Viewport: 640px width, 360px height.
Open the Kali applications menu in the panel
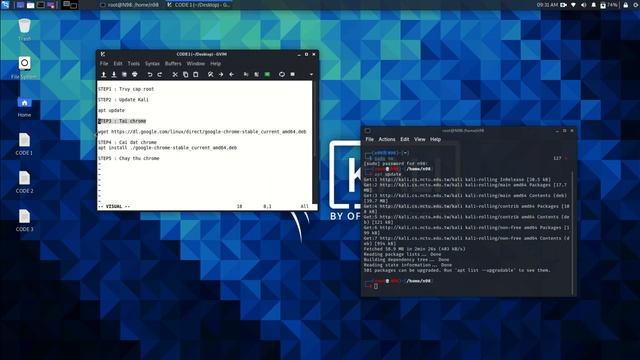point(5,5)
